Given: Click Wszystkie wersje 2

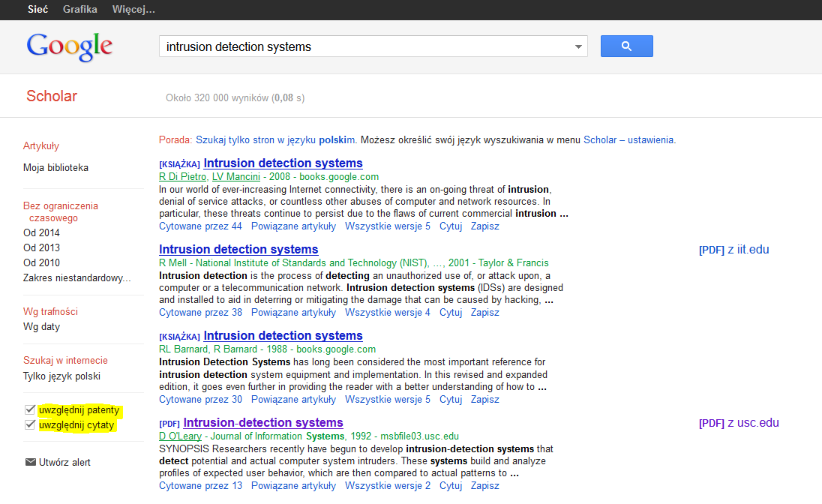Looking at the screenshot, I should (388, 486).
